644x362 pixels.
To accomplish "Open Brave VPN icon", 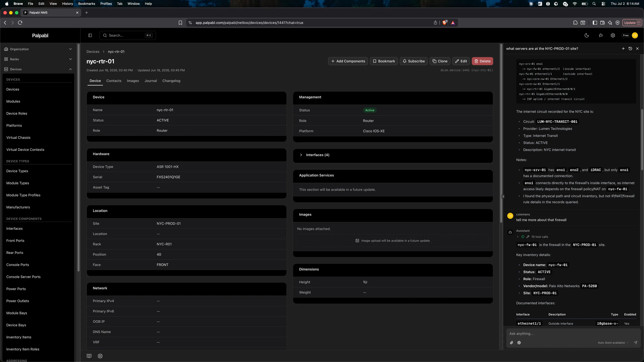I will point(618,23).
